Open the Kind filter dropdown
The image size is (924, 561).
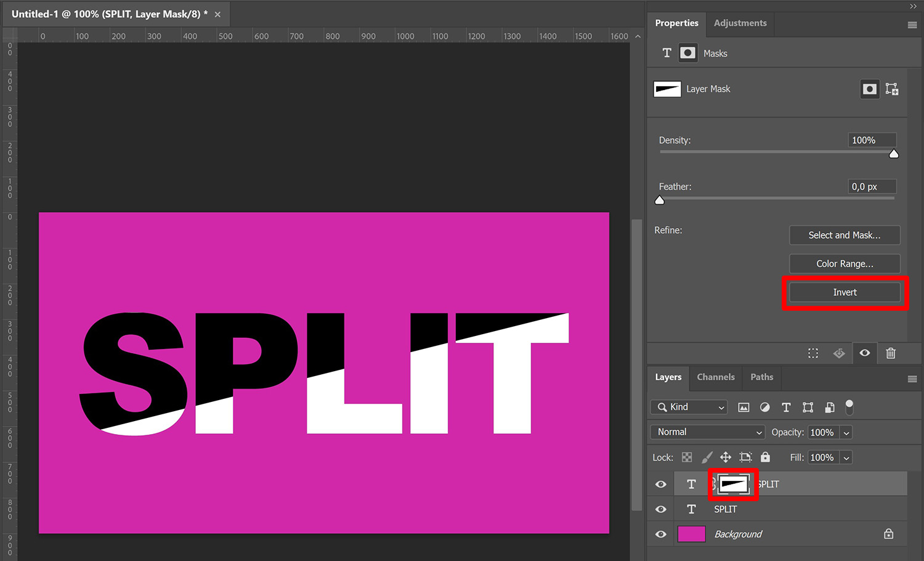[688, 407]
